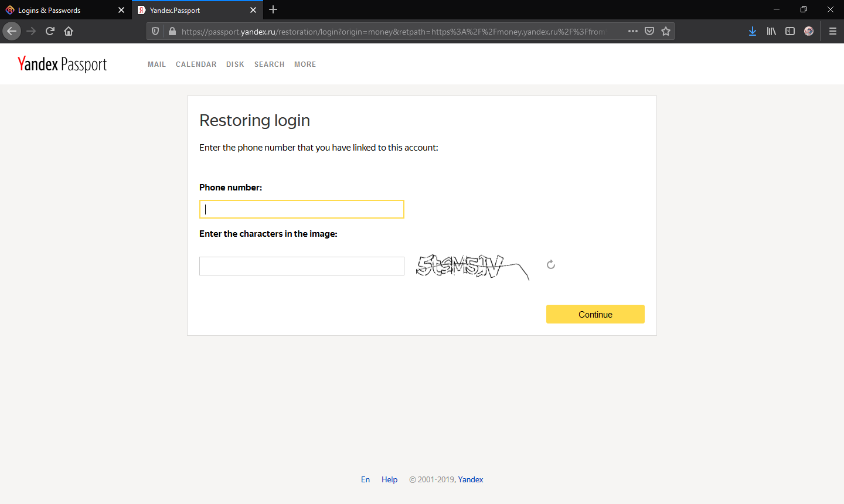Minimize the browser window
844x504 pixels.
point(777,9)
